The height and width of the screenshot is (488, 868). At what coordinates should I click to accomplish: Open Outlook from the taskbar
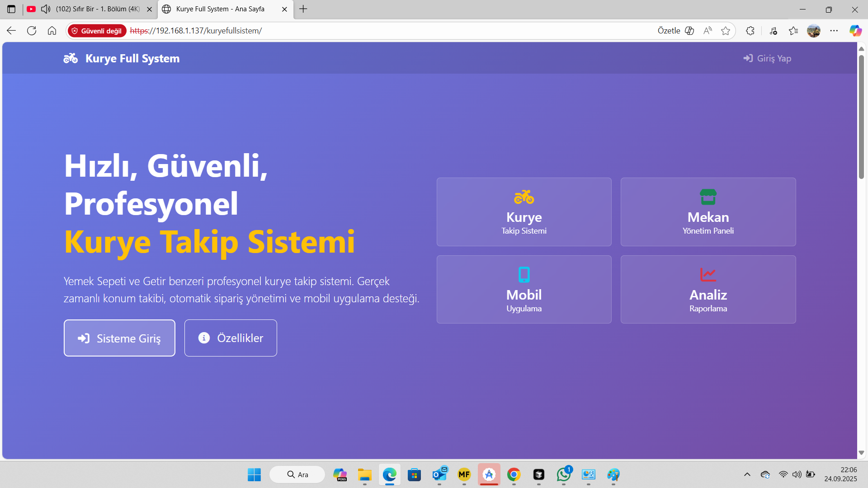439,475
